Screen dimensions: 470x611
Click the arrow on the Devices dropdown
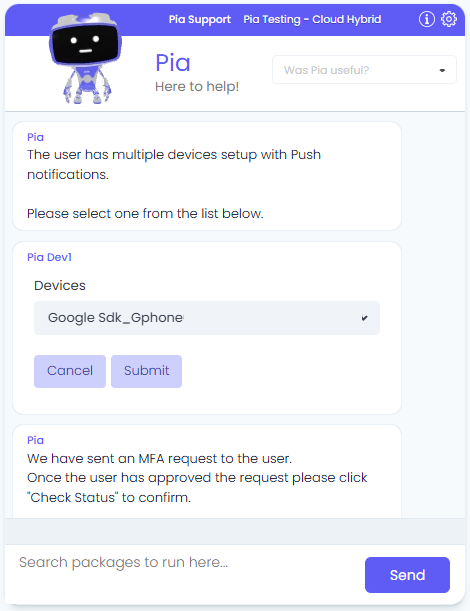click(364, 318)
